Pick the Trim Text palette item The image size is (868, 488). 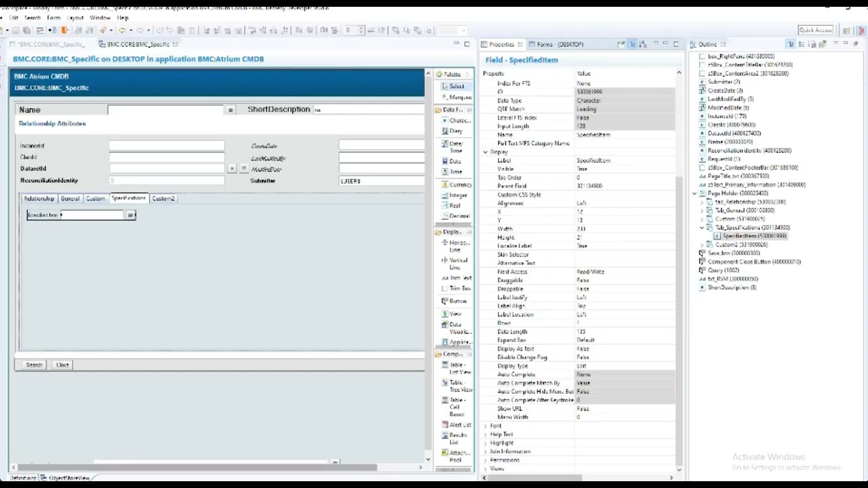[x=456, y=278]
